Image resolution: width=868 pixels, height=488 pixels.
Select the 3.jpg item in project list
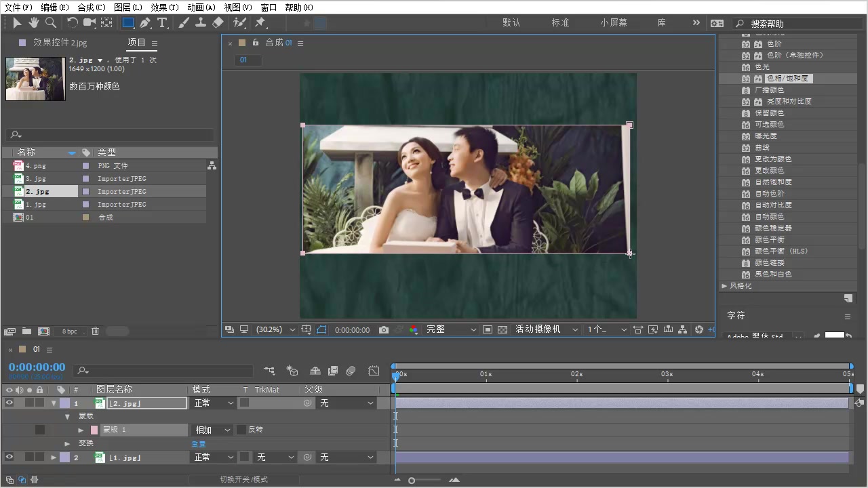pyautogui.click(x=36, y=179)
